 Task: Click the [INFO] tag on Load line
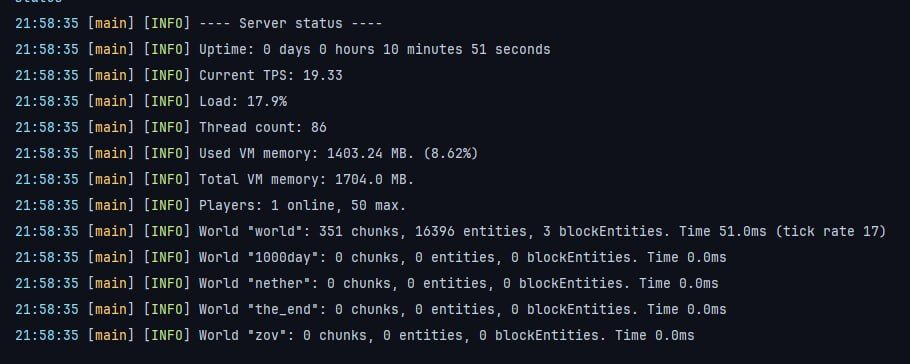pos(167,102)
